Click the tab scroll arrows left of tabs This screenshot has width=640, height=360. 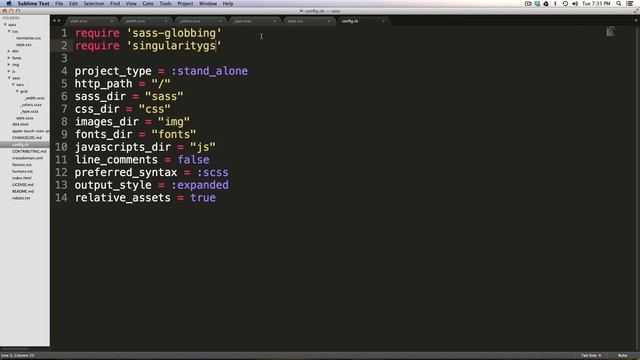56,20
